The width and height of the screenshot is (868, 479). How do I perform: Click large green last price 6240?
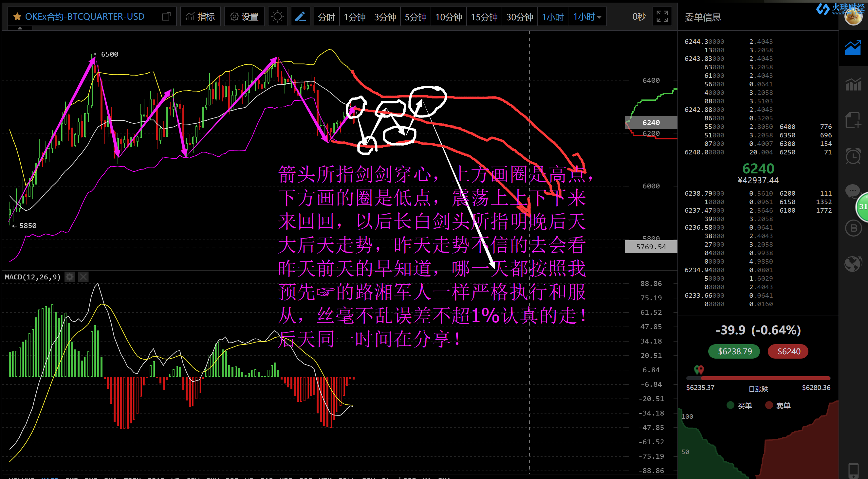tap(758, 168)
